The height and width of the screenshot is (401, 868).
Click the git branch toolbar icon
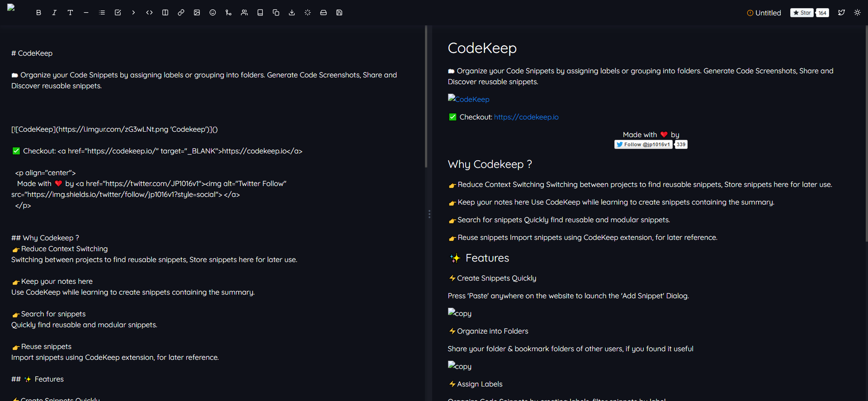coord(228,13)
